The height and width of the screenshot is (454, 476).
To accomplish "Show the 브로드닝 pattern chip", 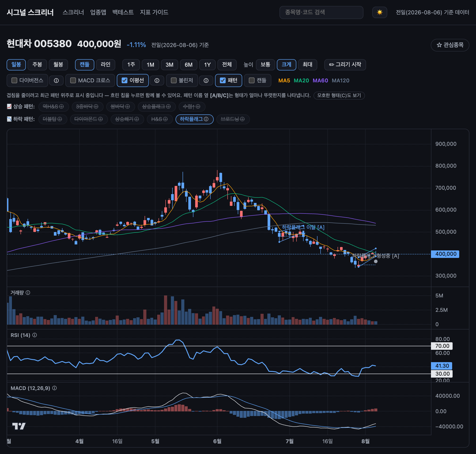I will click(233, 119).
